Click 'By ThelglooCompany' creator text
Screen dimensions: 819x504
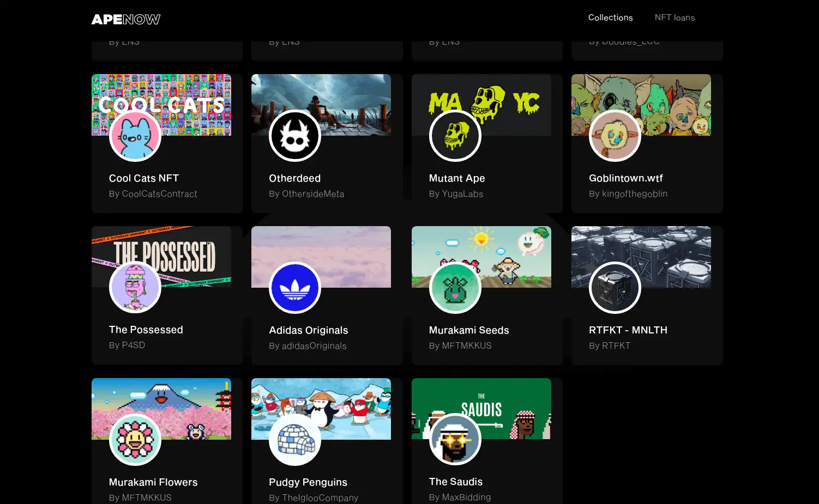pos(314,498)
